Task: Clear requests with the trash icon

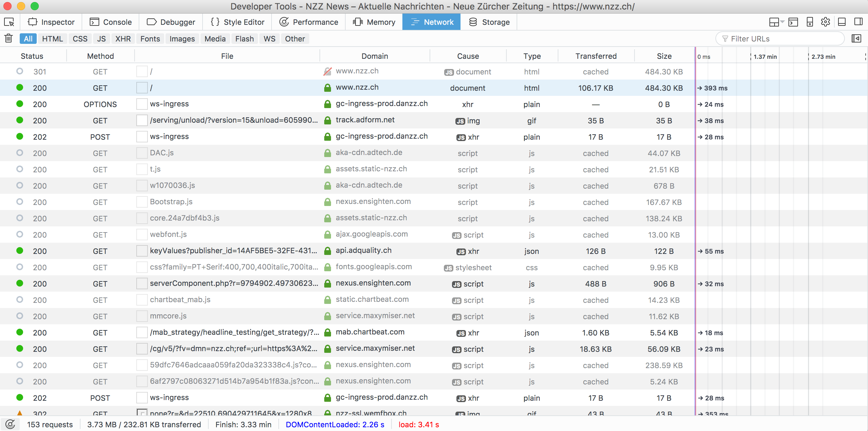Action: tap(9, 38)
